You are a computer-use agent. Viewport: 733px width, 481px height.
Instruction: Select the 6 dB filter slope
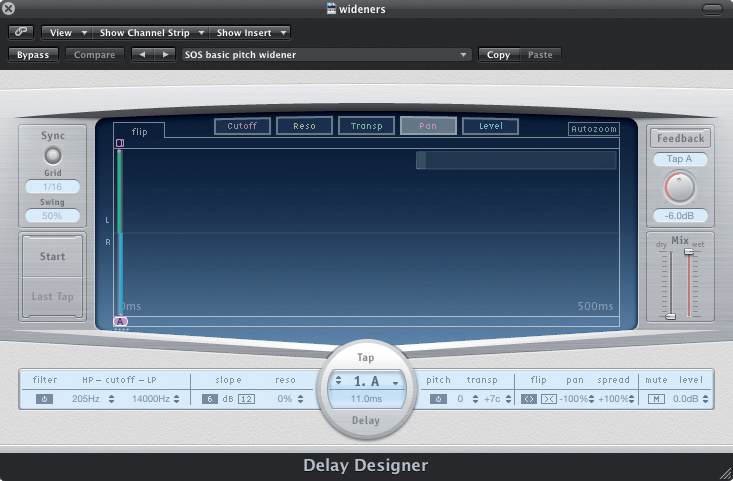(210, 399)
